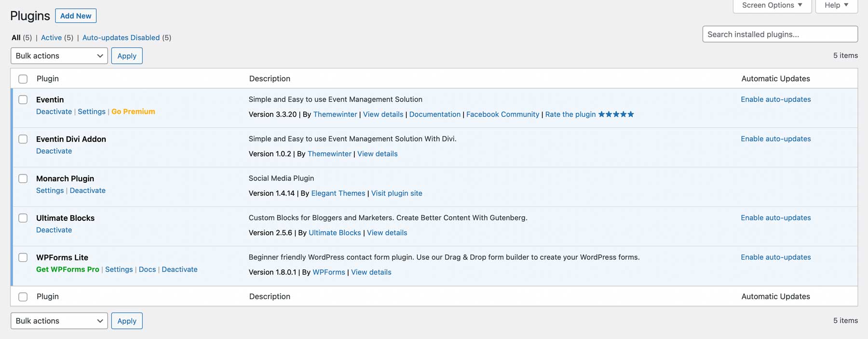Open WPForms Lite Settings
868x339 pixels.
(119, 270)
